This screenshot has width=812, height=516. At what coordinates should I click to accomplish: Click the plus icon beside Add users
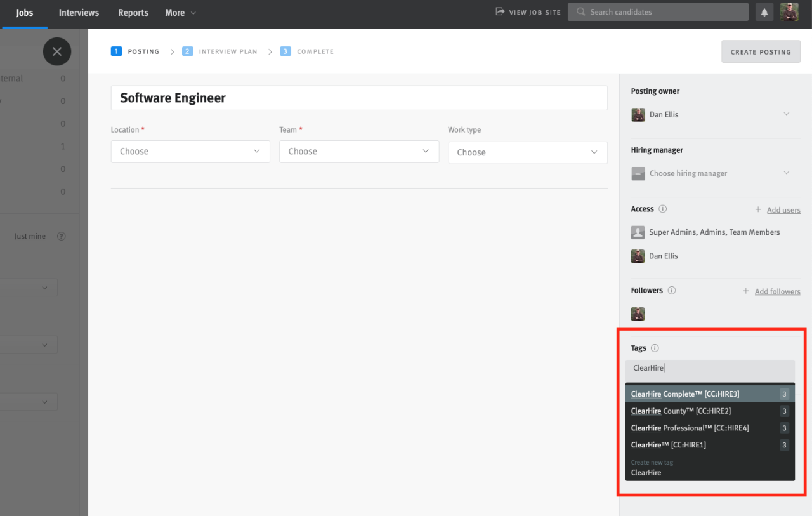tap(758, 209)
